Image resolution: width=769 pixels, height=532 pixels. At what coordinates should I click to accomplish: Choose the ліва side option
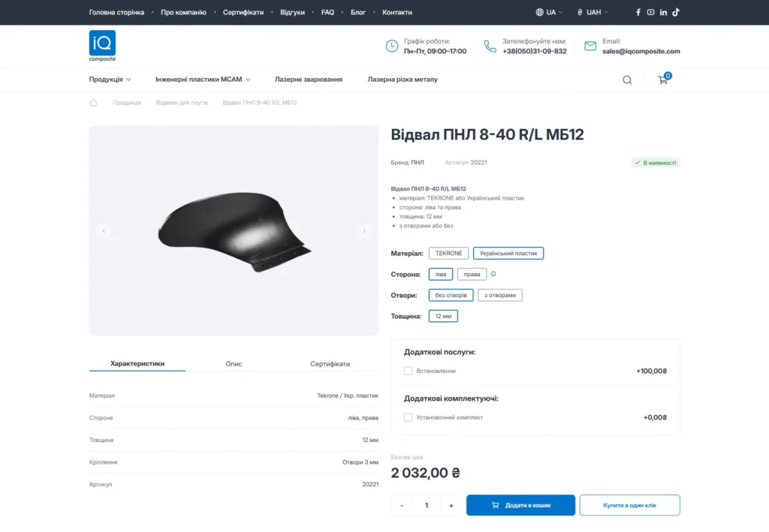pyautogui.click(x=440, y=275)
